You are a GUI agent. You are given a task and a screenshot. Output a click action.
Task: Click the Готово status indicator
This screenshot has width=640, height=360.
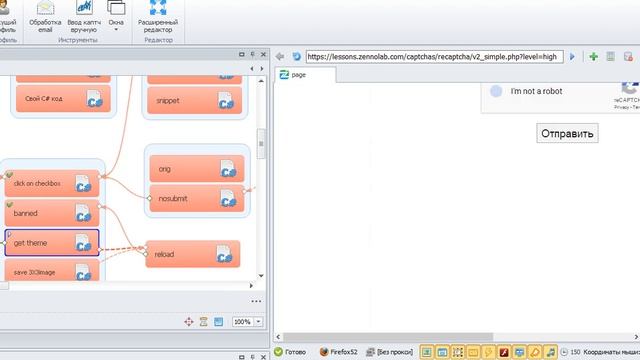click(x=290, y=352)
